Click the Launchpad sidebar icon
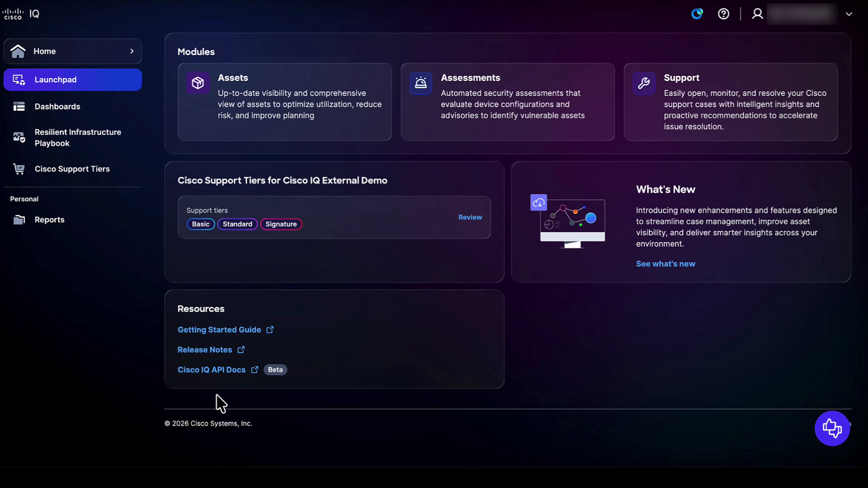 (x=19, y=80)
